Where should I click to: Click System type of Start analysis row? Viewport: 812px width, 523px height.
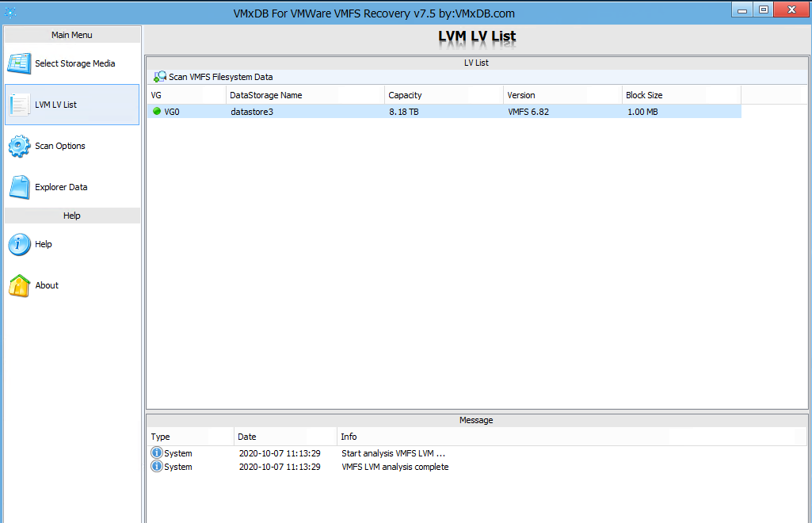(x=177, y=453)
